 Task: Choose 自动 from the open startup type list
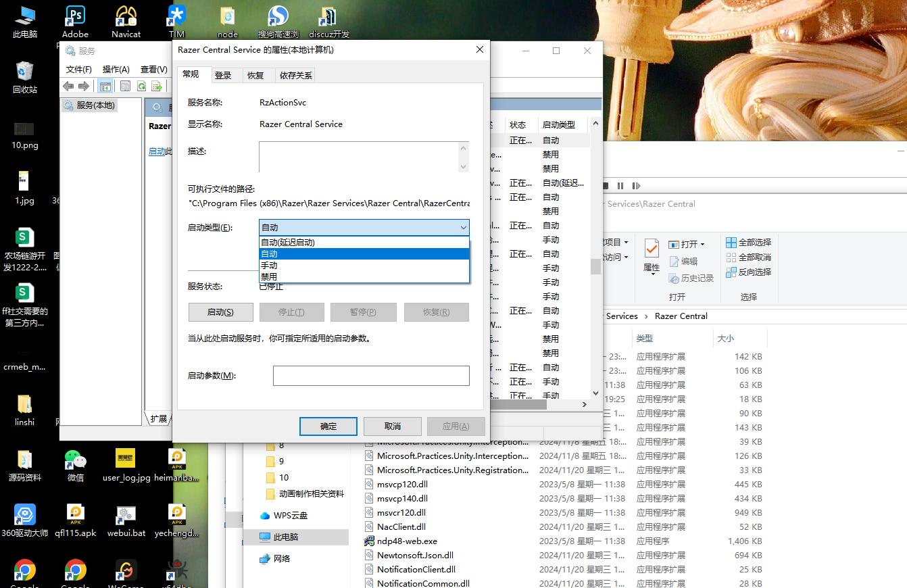[x=364, y=254]
